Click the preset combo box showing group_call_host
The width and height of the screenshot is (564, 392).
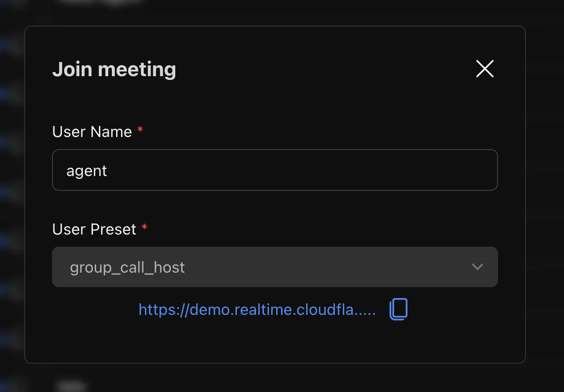pos(275,267)
